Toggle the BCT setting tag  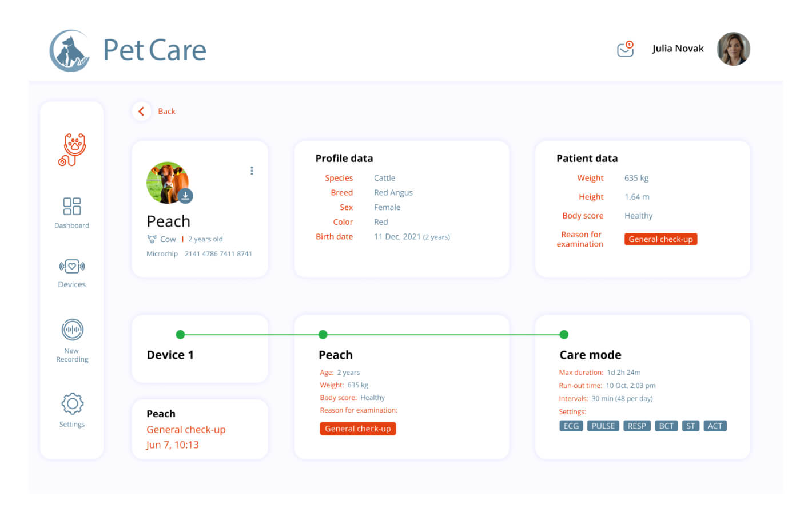(666, 426)
